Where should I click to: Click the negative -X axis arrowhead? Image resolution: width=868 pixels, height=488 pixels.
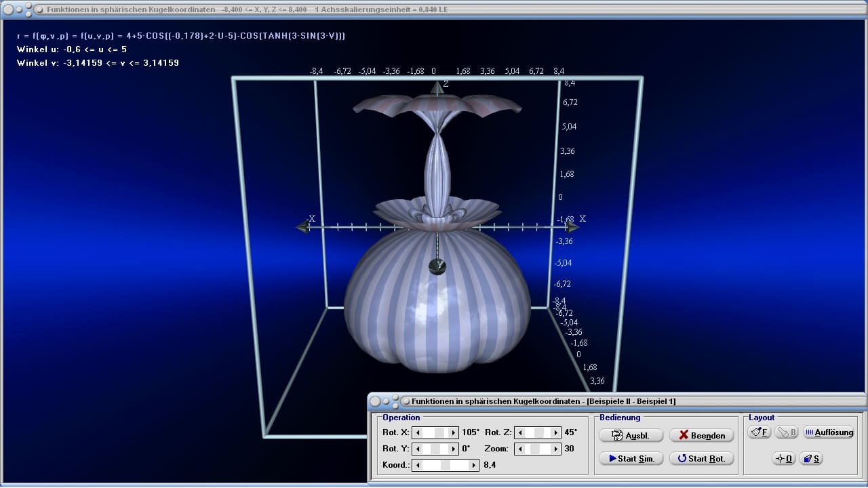tap(304, 226)
